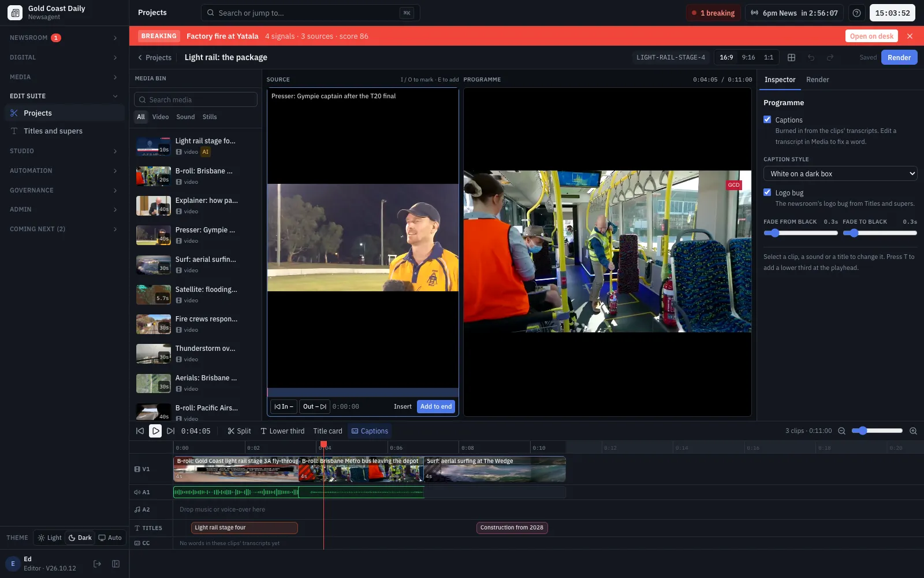The height and width of the screenshot is (578, 924).
Task: Zoom out the timeline
Action: coord(841,431)
